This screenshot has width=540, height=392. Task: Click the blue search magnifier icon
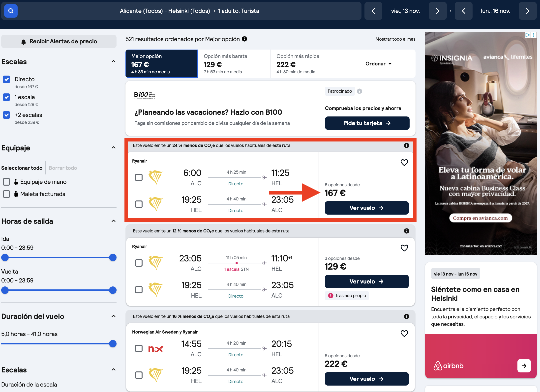11,11
